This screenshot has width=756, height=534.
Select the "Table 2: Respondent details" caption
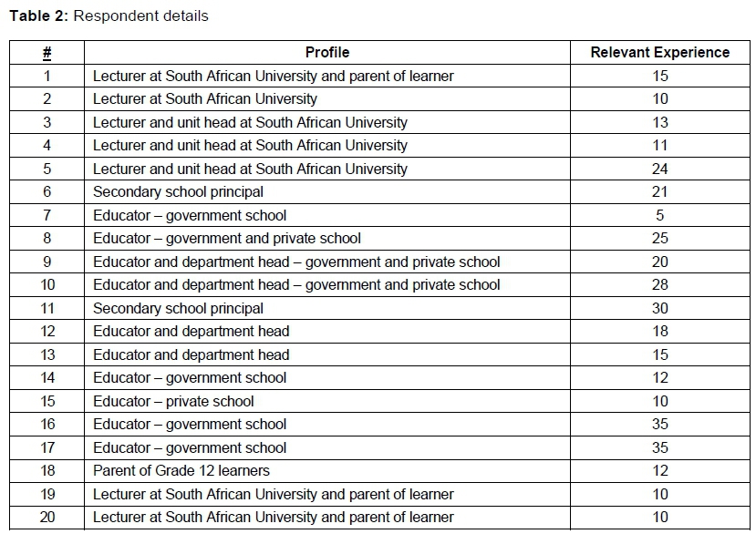(109, 15)
